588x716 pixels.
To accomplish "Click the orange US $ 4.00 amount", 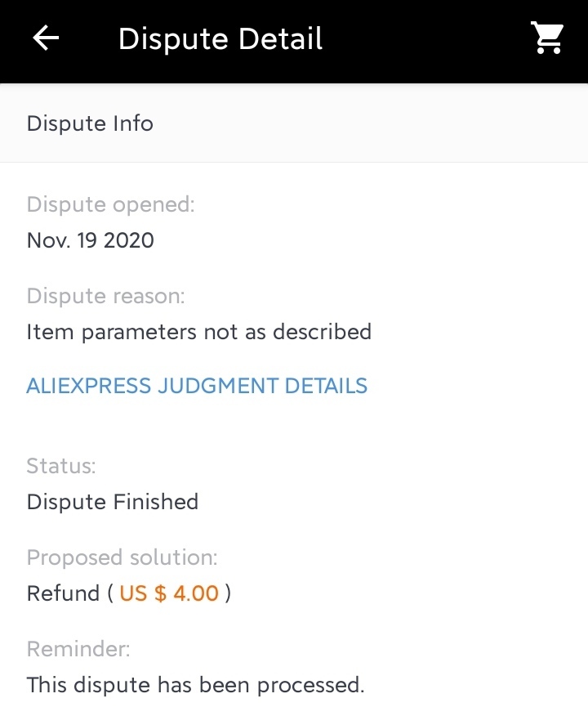I will (169, 593).
